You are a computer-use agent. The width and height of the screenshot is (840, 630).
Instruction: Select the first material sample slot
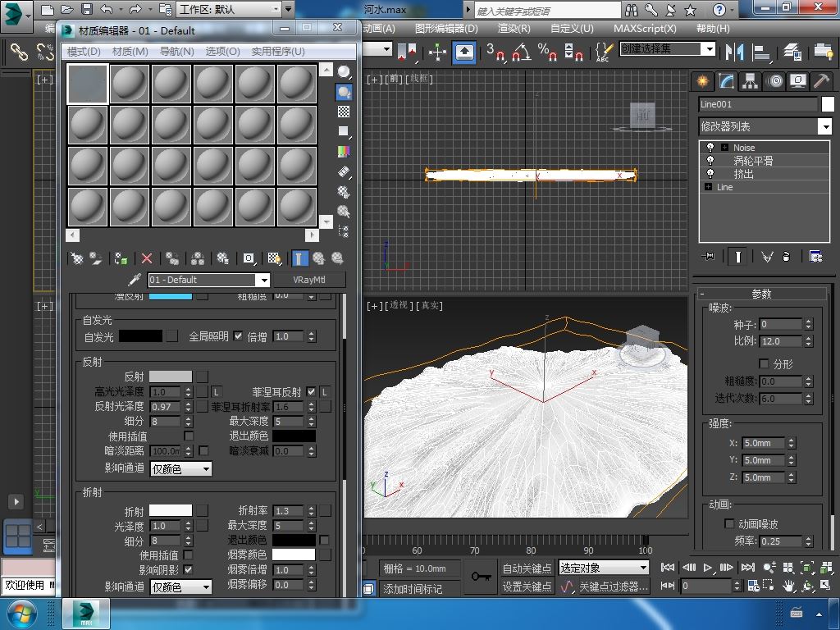tap(88, 84)
